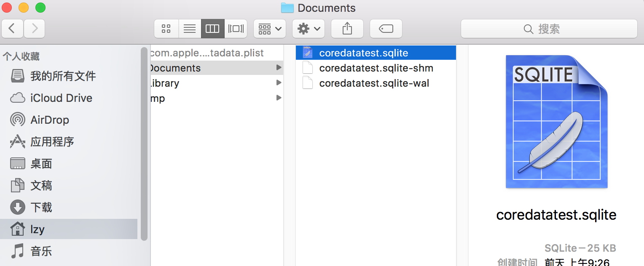This screenshot has height=266, width=644.
Task: Switch to icon view mode
Action: point(166,29)
